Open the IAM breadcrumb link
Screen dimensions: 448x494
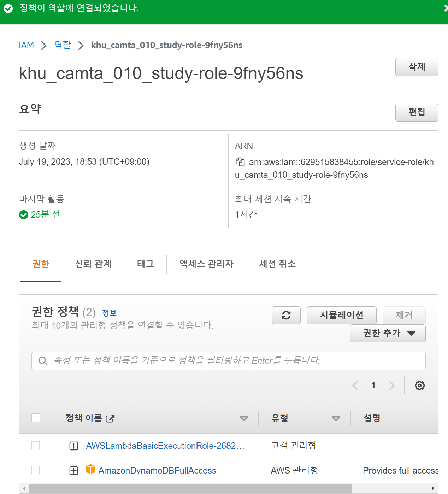pyautogui.click(x=26, y=45)
